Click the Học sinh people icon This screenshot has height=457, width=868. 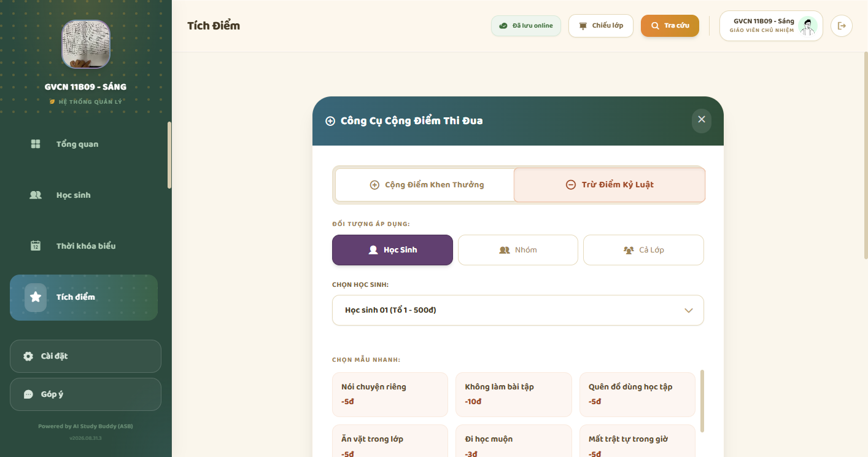point(36,195)
